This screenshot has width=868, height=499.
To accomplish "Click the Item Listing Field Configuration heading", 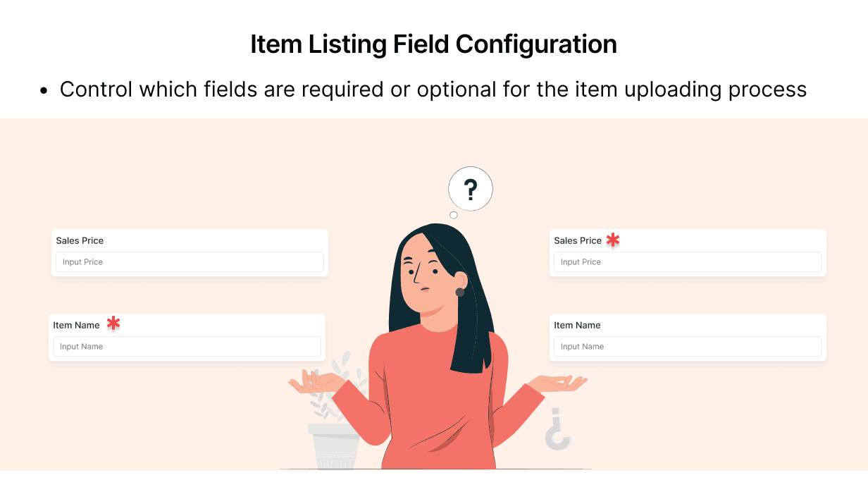I will pos(434,44).
